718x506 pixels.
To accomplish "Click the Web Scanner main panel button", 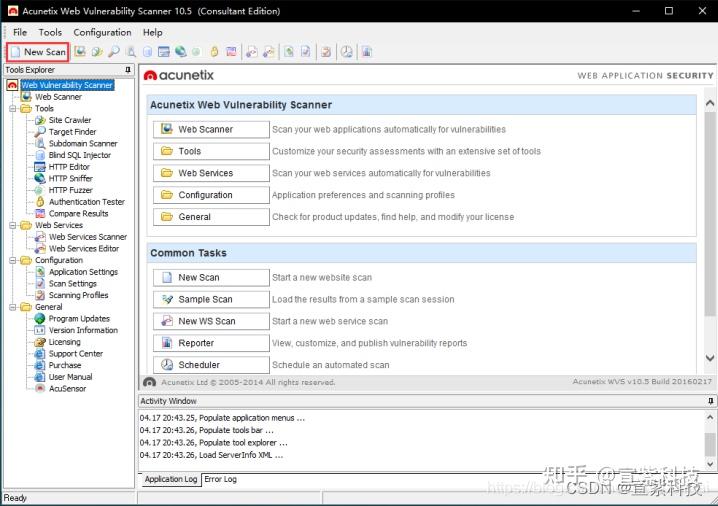I will [x=211, y=129].
